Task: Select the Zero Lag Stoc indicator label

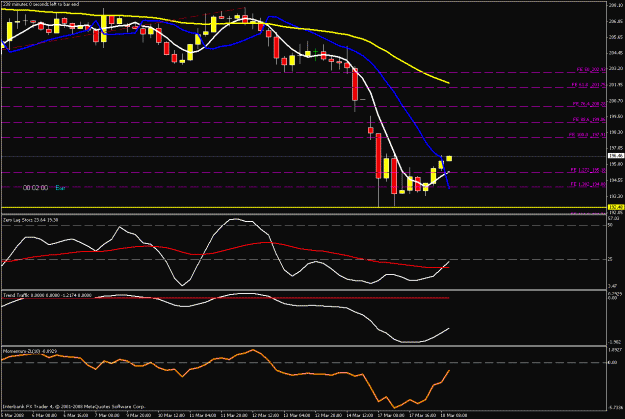Action: [x=31, y=220]
